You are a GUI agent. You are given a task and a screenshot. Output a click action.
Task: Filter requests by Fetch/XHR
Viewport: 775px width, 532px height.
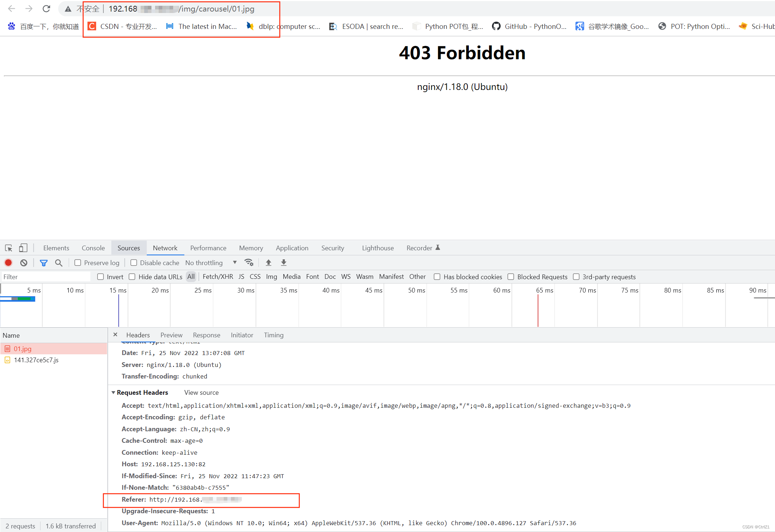coord(218,277)
